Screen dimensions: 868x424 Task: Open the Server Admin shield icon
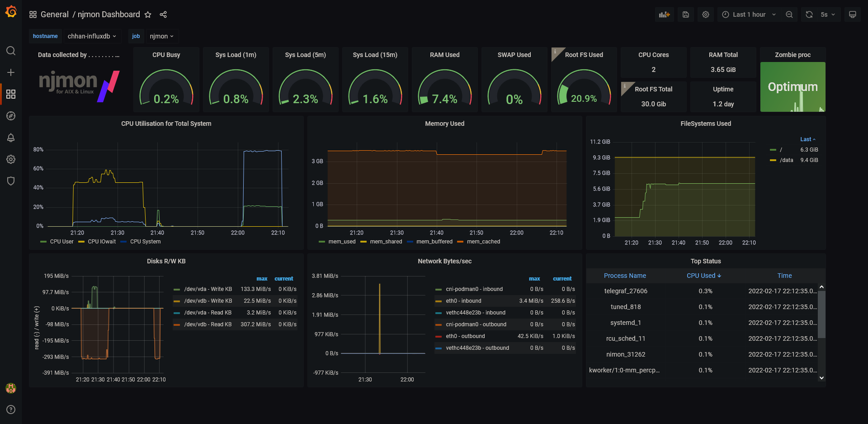11,181
